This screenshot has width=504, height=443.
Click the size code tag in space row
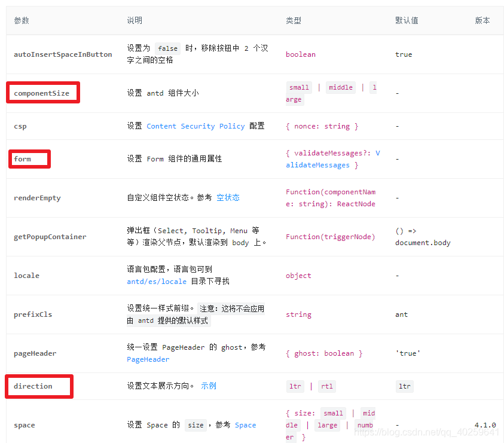(196, 425)
